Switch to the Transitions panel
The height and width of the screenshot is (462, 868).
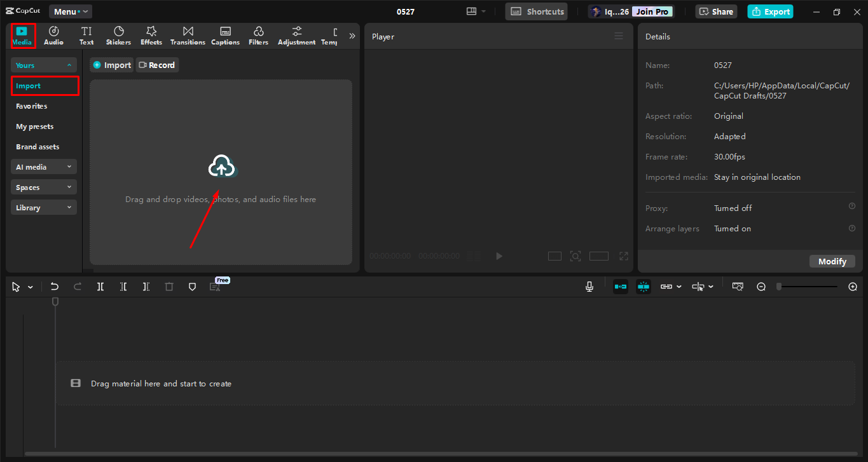187,35
